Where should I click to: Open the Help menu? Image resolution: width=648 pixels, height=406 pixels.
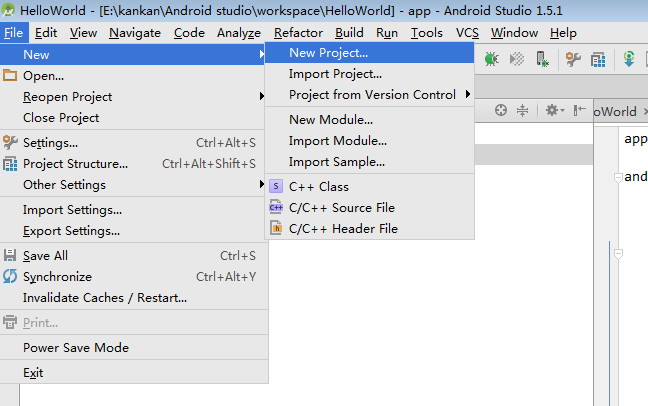[563, 33]
